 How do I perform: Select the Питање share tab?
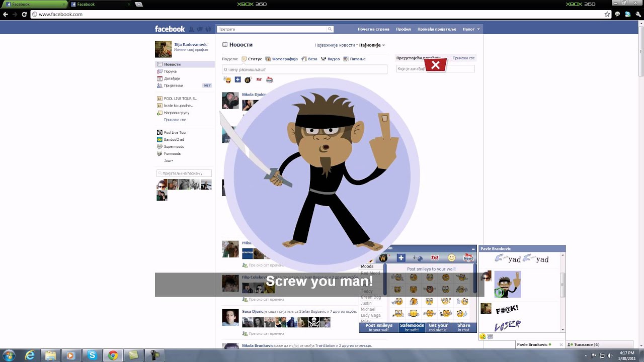[x=354, y=59]
